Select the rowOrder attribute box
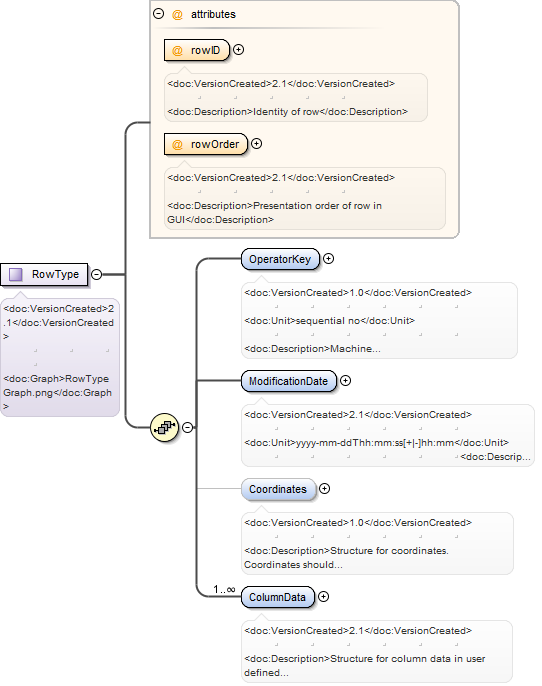The height and width of the screenshot is (686, 542). (x=206, y=144)
